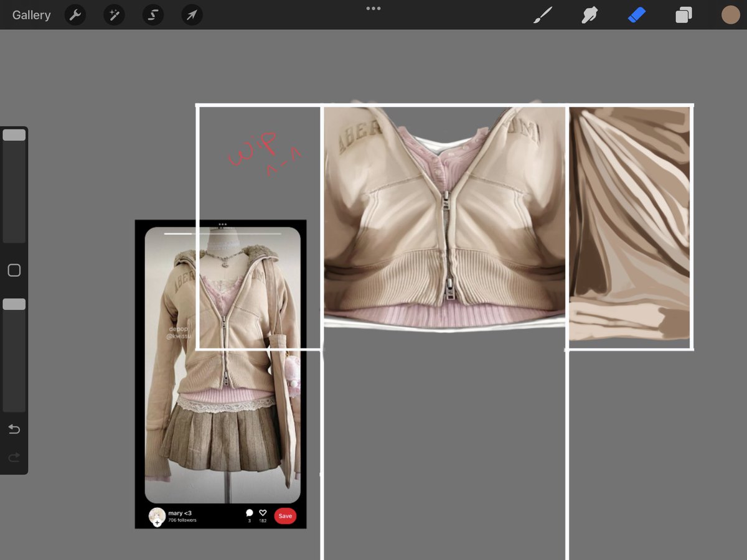Open the ellipsis options at top center
This screenshot has height=560, width=747.
coord(374,9)
